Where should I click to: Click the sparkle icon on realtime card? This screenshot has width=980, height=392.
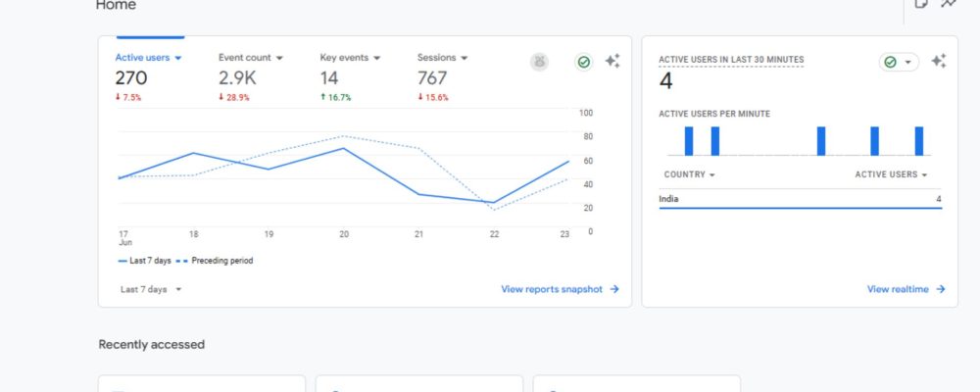point(938,62)
